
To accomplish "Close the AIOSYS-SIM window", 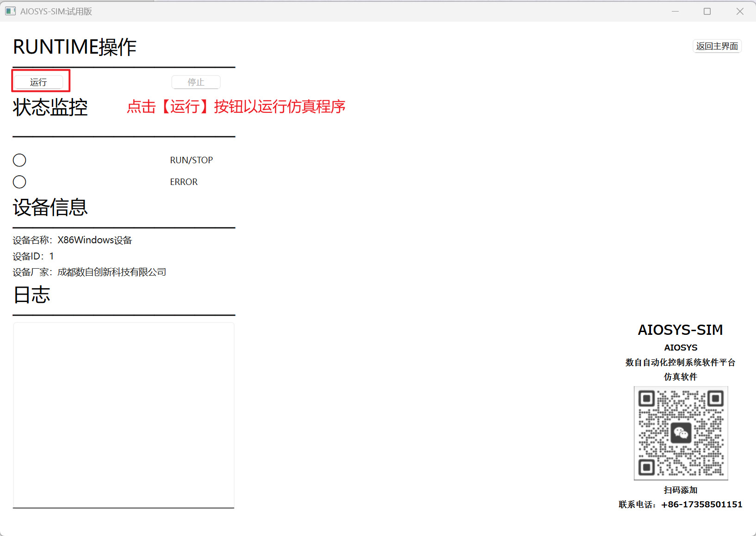I will pos(740,11).
